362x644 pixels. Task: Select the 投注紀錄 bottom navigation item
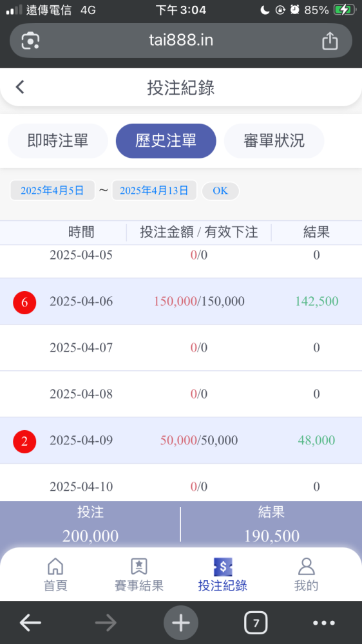223,574
